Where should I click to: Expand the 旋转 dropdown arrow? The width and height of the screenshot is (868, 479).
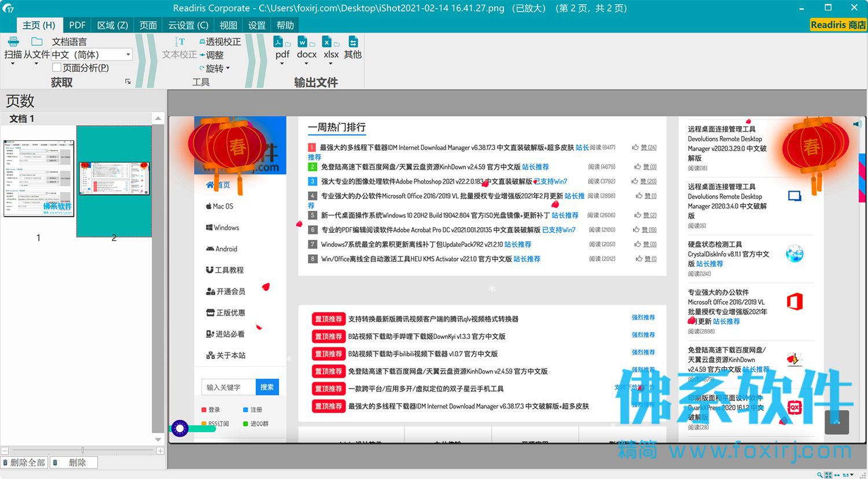tap(228, 68)
